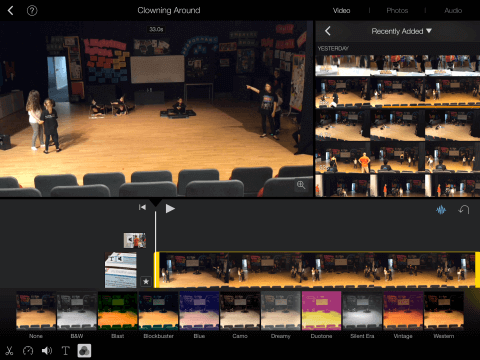Switch to the Photos tab
This screenshot has height=360, width=480.
(x=397, y=11)
